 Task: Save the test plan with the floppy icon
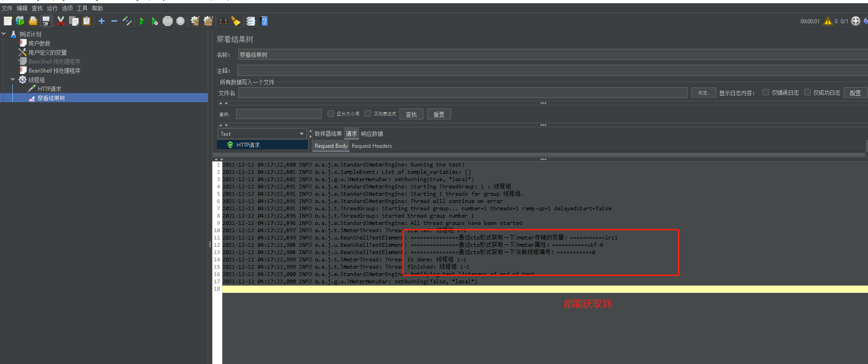(x=46, y=21)
